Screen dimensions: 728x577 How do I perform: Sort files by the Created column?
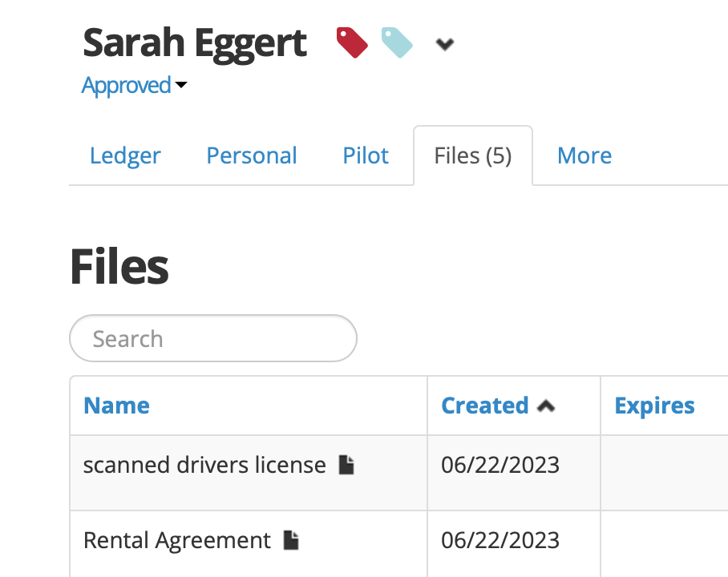485,406
